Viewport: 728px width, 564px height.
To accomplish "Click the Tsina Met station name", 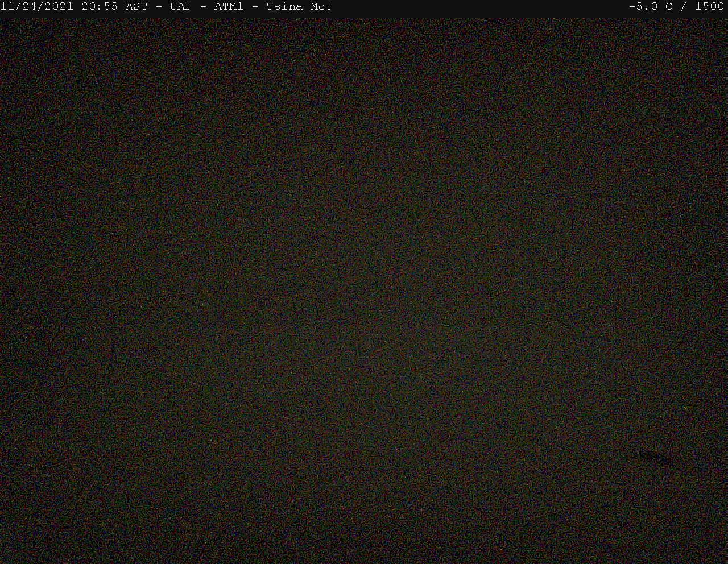I will coord(299,7).
